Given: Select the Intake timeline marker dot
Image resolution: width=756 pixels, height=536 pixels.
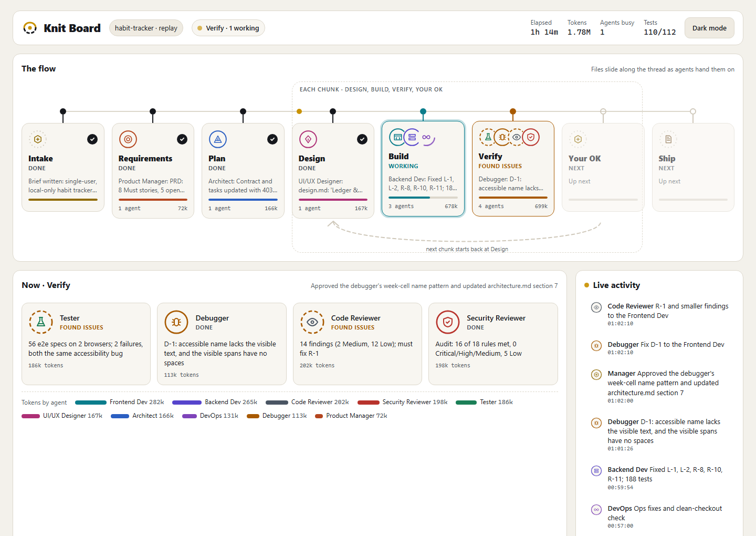Looking at the screenshot, I should (63, 111).
